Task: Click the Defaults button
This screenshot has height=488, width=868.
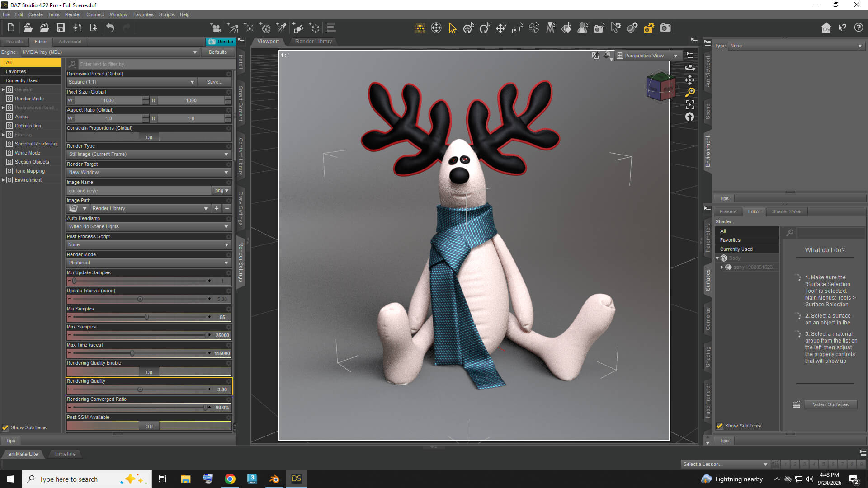Action: [217, 52]
